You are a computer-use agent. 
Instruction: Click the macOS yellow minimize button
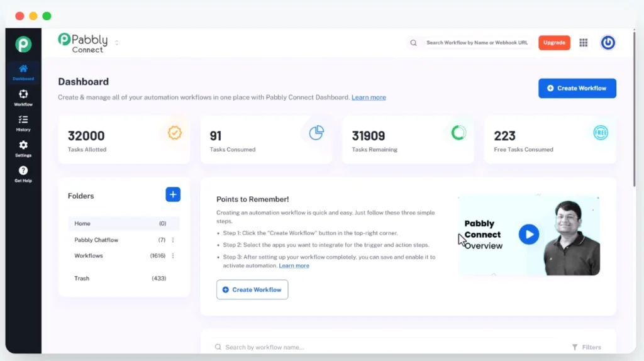point(33,16)
